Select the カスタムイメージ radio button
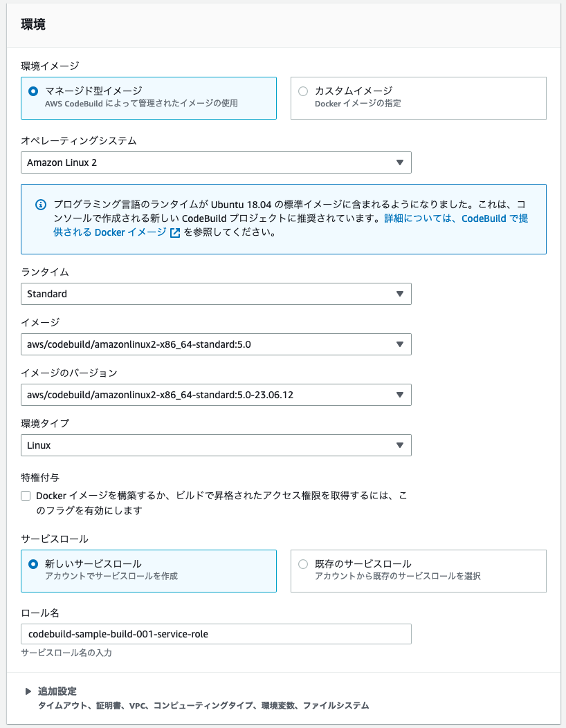566x728 pixels. pyautogui.click(x=302, y=92)
